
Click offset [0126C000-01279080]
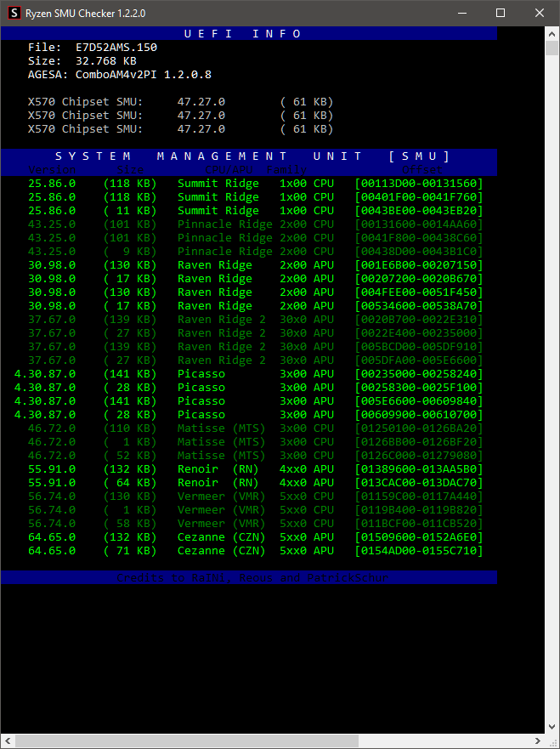click(419, 455)
